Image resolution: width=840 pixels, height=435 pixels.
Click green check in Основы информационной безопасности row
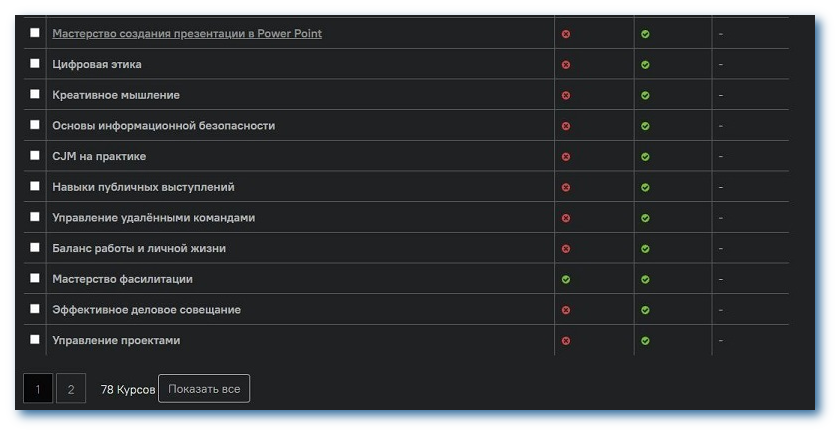645,126
